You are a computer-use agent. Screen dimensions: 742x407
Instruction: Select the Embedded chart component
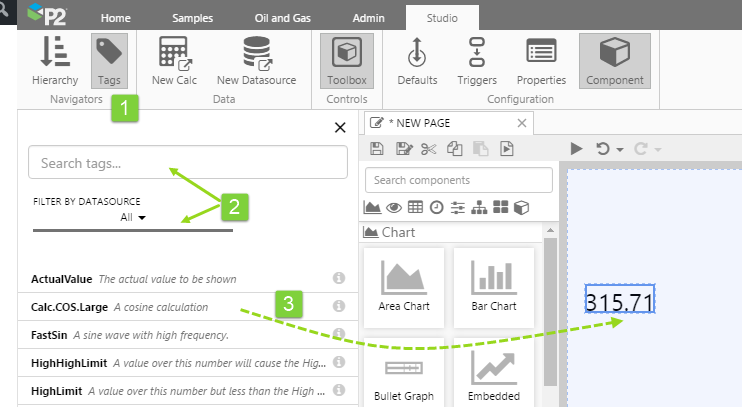494,373
